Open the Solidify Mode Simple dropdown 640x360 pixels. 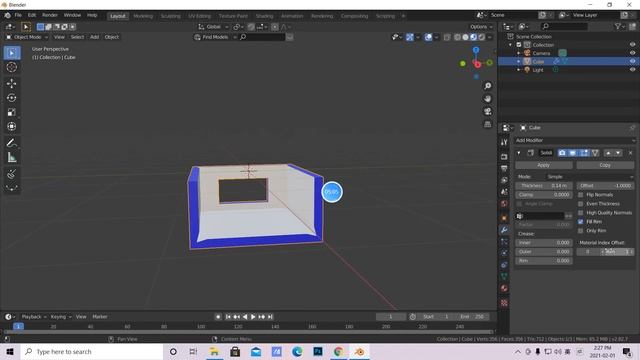(x=590, y=177)
